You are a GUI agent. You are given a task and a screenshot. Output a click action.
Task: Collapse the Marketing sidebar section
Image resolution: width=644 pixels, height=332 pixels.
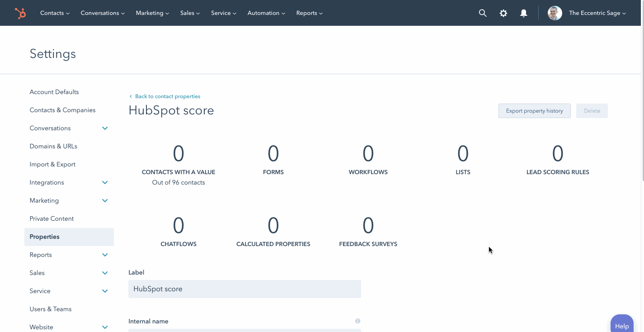104,200
